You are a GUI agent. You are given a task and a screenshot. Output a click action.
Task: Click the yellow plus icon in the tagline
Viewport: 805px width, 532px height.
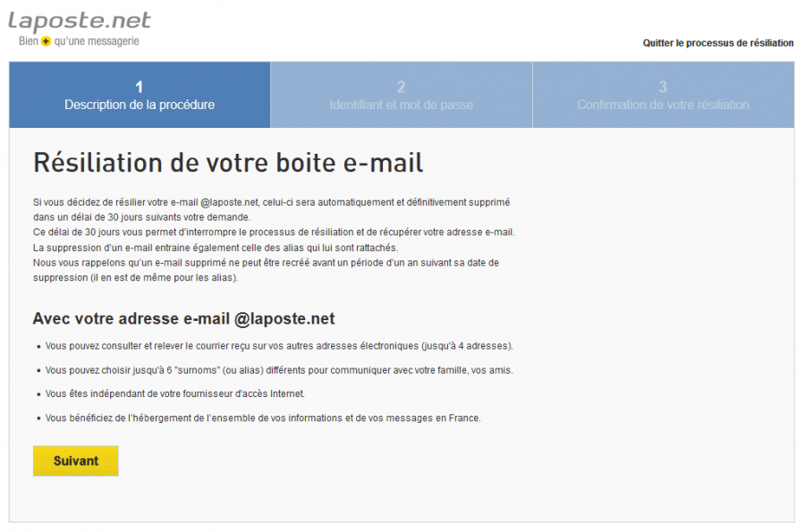tap(46, 42)
